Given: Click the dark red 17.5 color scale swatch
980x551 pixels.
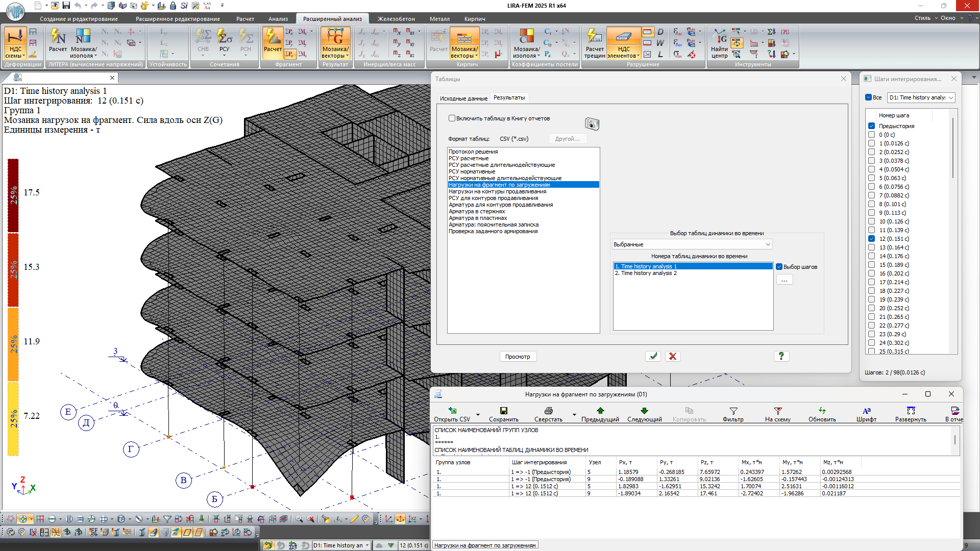Looking at the screenshot, I should click(x=13, y=195).
